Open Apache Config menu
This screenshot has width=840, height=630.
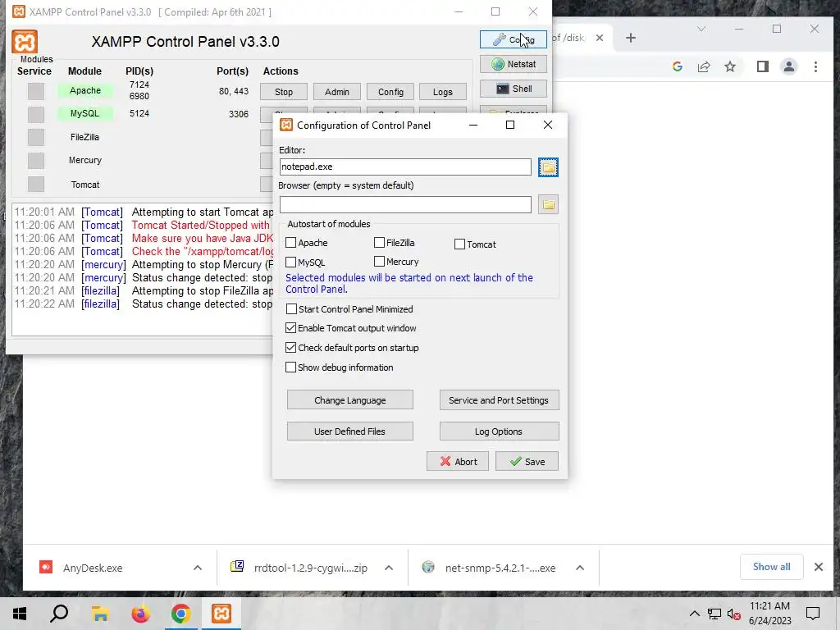pos(390,92)
